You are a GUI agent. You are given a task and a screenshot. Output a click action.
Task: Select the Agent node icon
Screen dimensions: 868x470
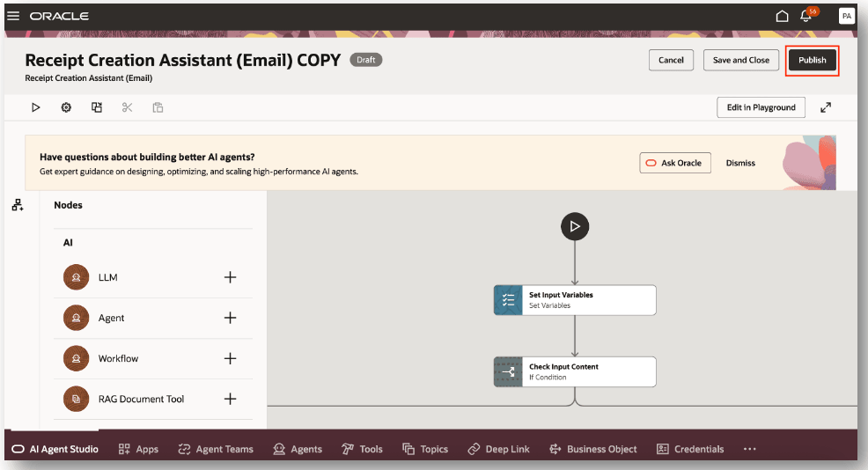point(77,318)
